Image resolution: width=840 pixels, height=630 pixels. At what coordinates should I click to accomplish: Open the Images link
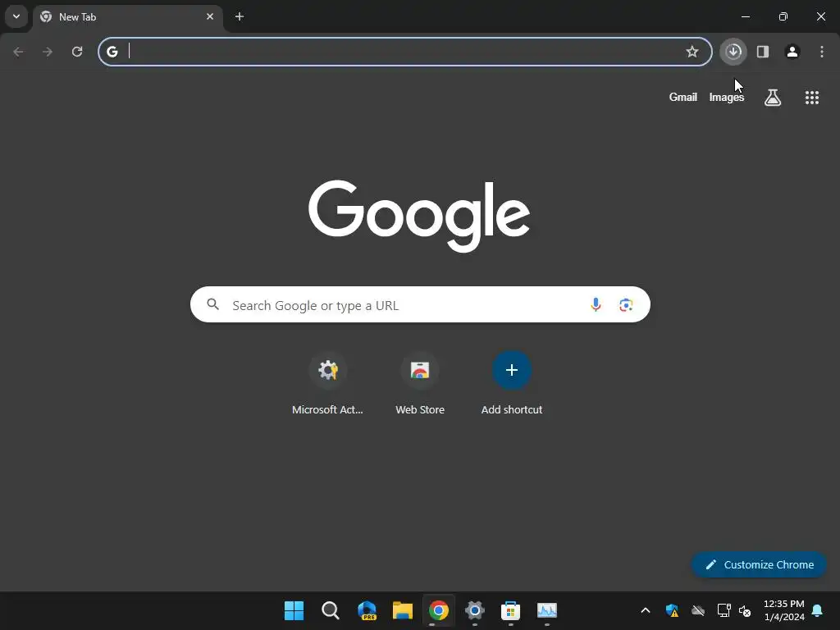(x=727, y=97)
